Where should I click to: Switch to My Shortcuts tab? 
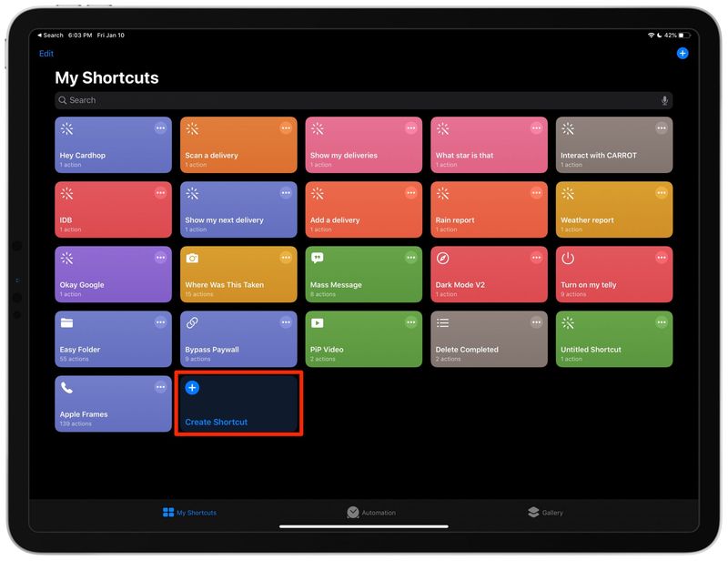coord(189,512)
